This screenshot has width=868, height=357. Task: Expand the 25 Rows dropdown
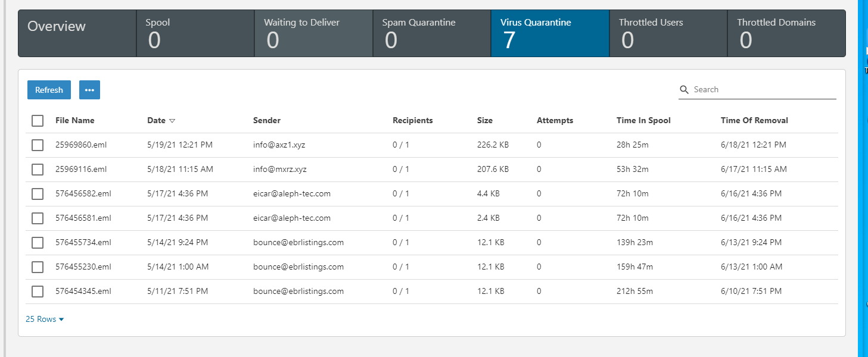click(x=45, y=320)
